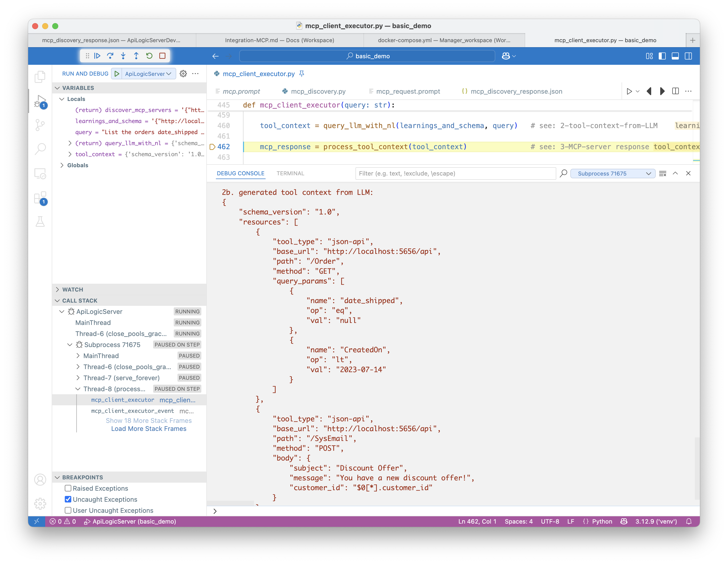Switch to Integration-MCP.md window tab

pos(279,40)
